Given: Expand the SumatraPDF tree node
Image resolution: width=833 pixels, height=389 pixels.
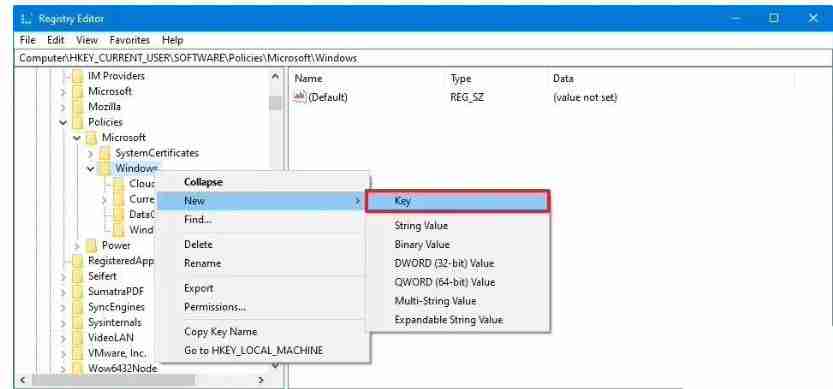Looking at the screenshot, I should pos(63,292).
